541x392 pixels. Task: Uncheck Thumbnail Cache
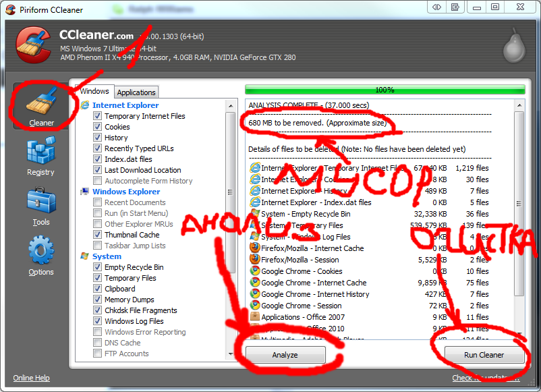coord(98,235)
